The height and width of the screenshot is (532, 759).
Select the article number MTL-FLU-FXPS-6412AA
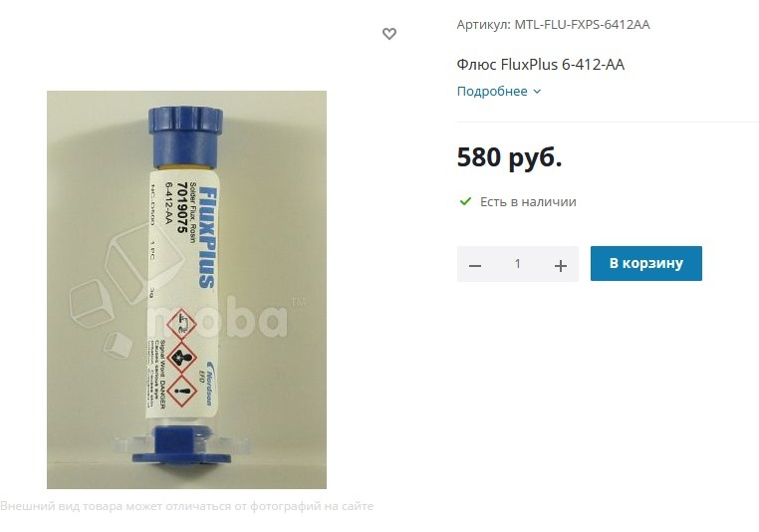[582, 24]
